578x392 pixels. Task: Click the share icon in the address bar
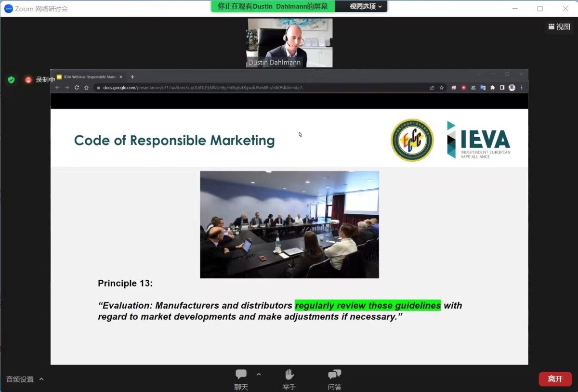(433, 88)
